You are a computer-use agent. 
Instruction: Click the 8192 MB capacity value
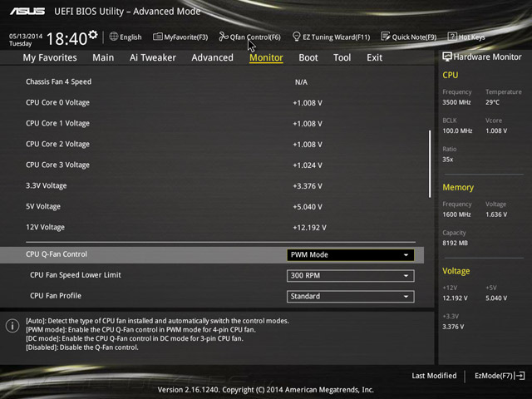tap(455, 243)
